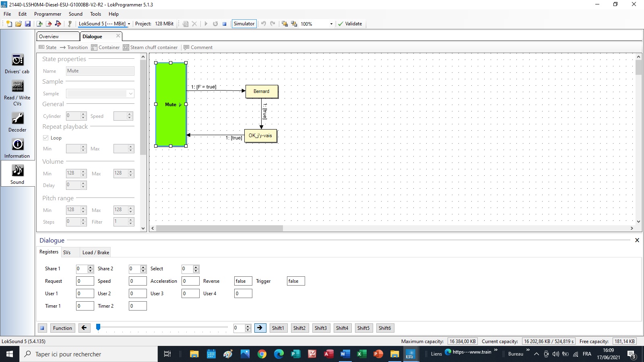Add a new State to the diagram
Viewport: 644px width, 362px height.
(47, 47)
